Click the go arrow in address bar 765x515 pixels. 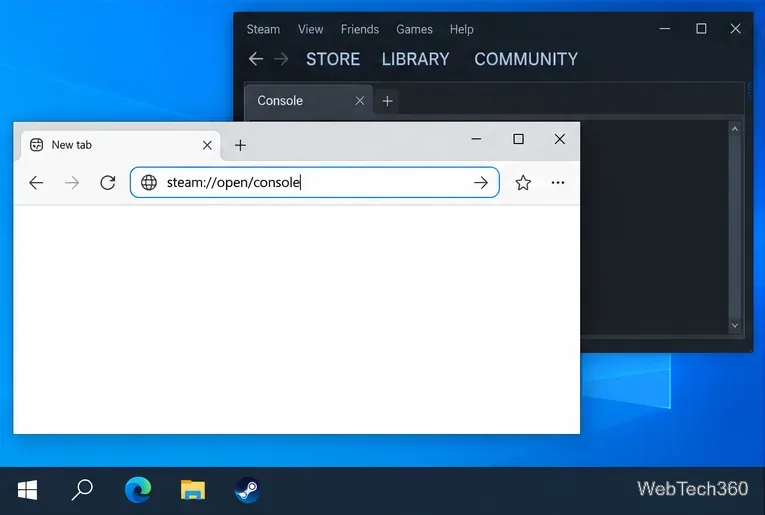(x=481, y=183)
